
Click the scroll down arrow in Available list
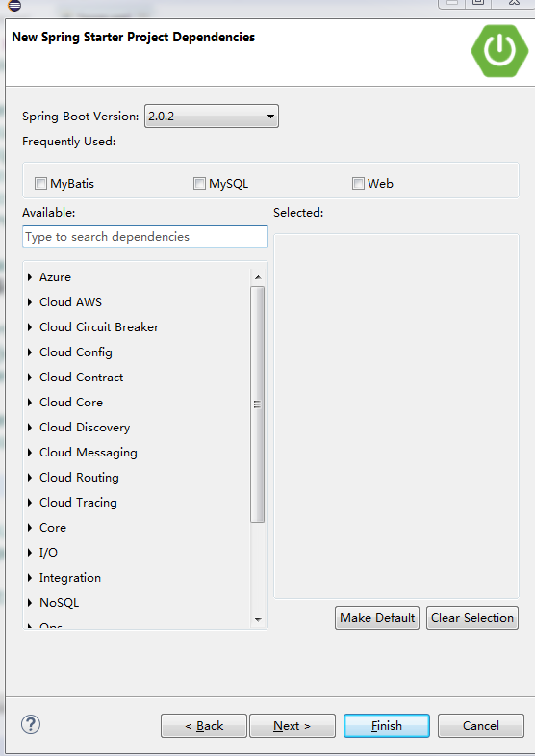[x=258, y=619]
